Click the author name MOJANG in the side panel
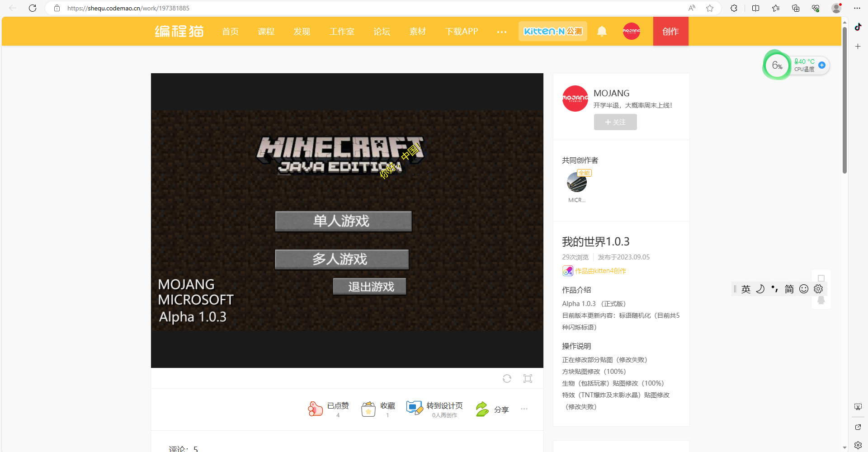 pos(611,93)
